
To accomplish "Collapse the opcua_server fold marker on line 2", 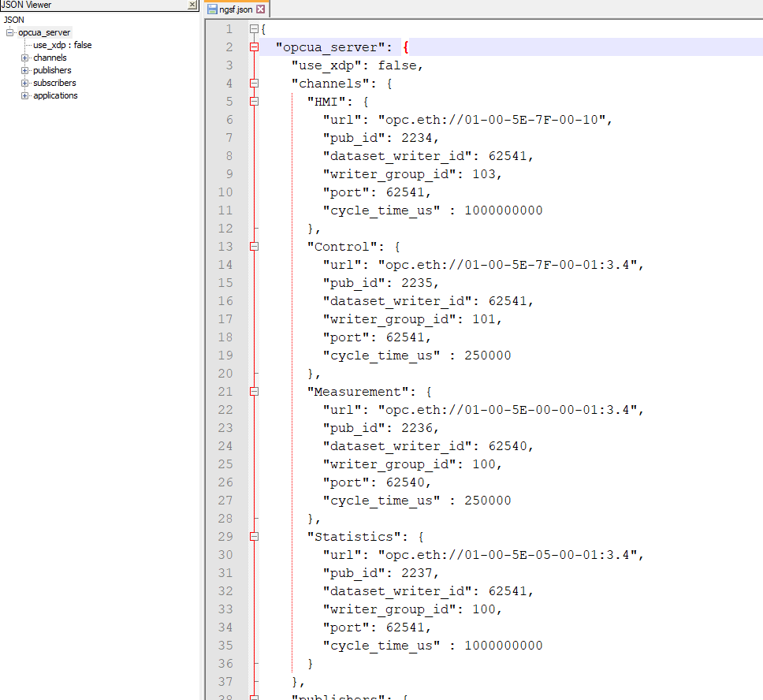I will pyautogui.click(x=254, y=47).
